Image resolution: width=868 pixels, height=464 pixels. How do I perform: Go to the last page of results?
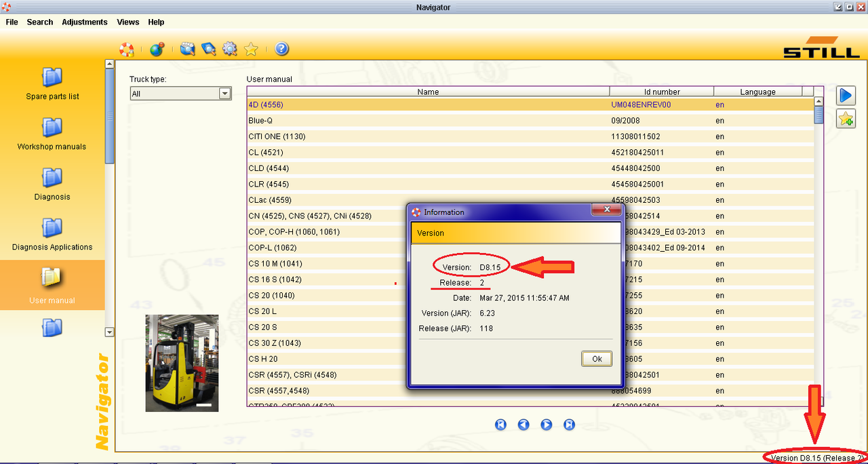(570, 425)
